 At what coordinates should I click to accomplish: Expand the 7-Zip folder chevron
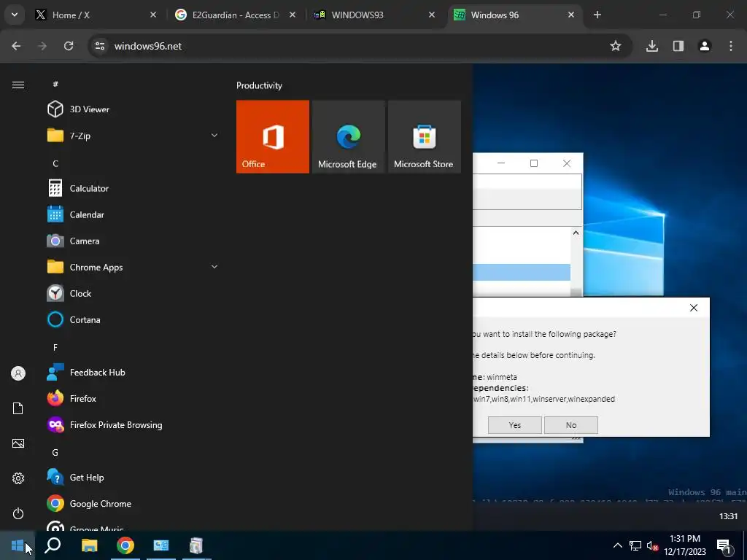(214, 136)
